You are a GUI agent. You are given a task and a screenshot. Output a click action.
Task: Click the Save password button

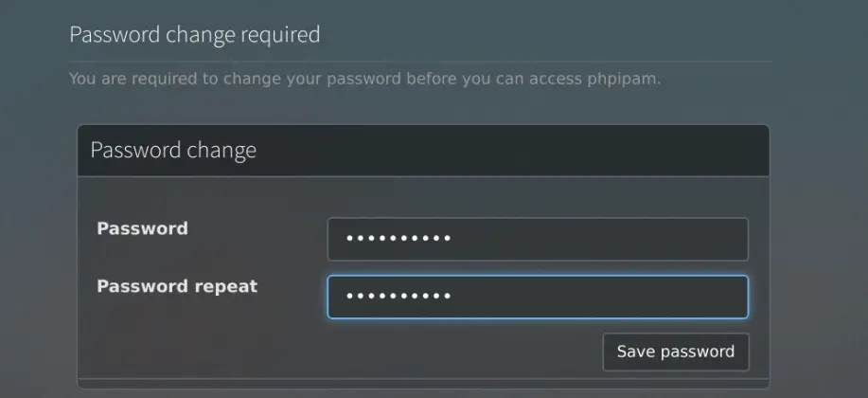click(x=675, y=352)
